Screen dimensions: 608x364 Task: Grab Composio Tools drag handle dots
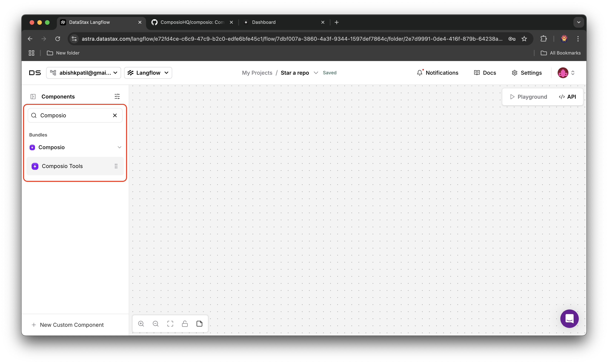[x=116, y=166]
